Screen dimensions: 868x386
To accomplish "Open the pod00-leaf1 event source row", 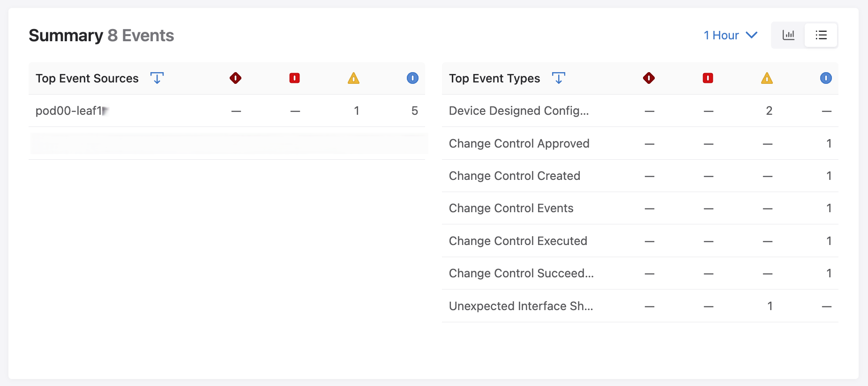I will click(69, 111).
